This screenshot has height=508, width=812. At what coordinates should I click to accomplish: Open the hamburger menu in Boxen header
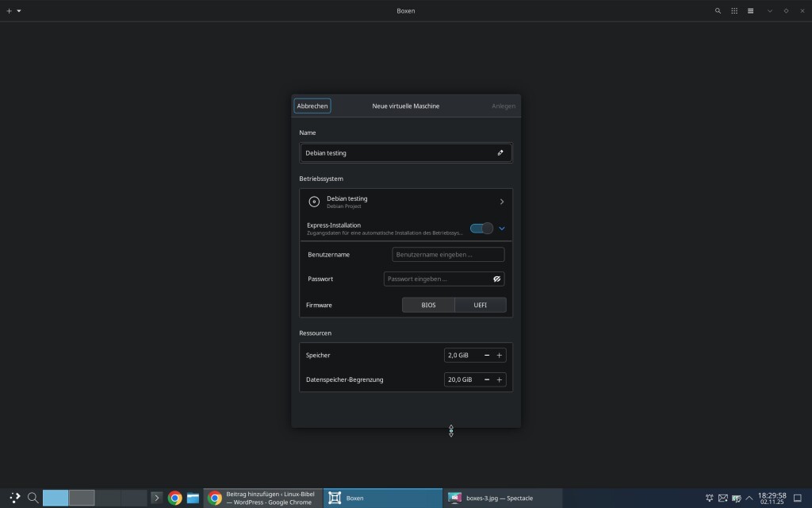750,11
